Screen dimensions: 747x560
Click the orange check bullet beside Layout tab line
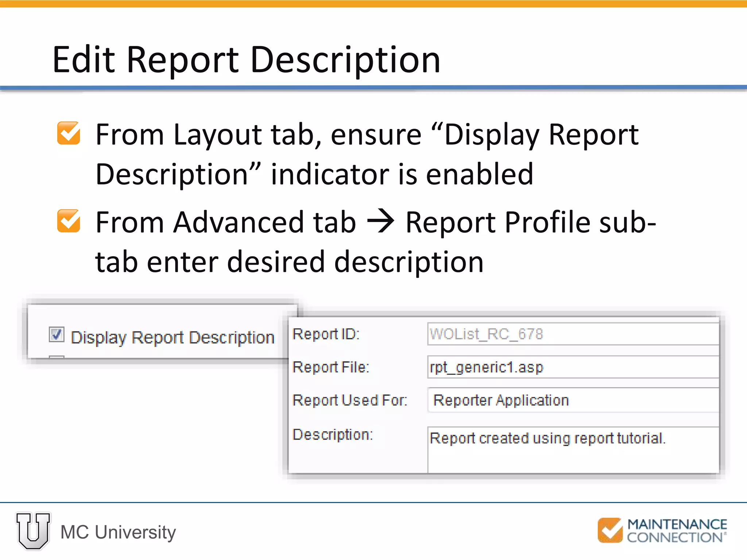[69, 133]
